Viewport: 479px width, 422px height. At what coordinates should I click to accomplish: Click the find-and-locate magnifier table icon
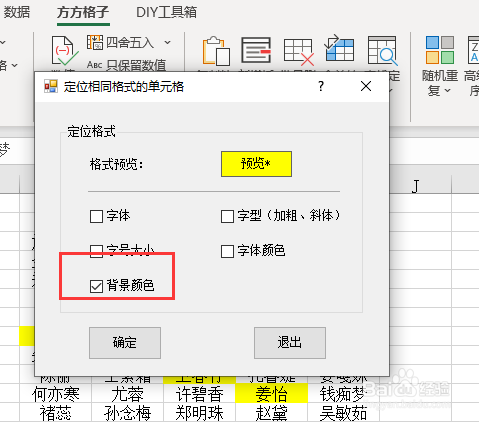[x=383, y=50]
